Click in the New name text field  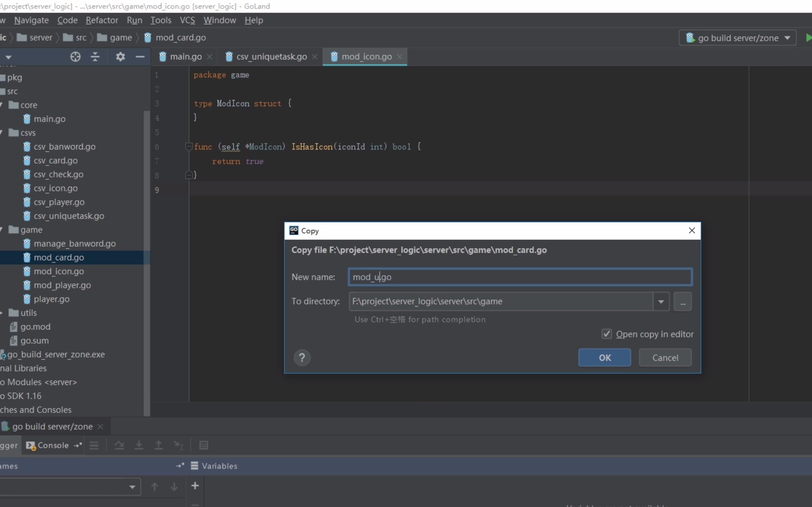pos(520,277)
